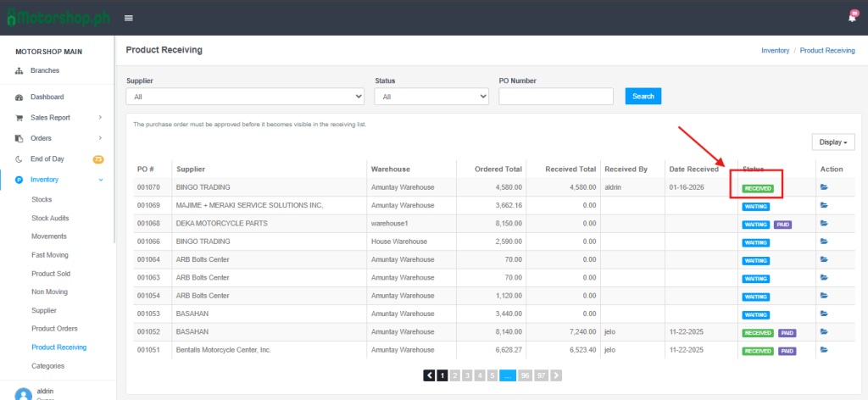Open the Status filter dropdown
This screenshot has width=868, height=400.
[431, 97]
